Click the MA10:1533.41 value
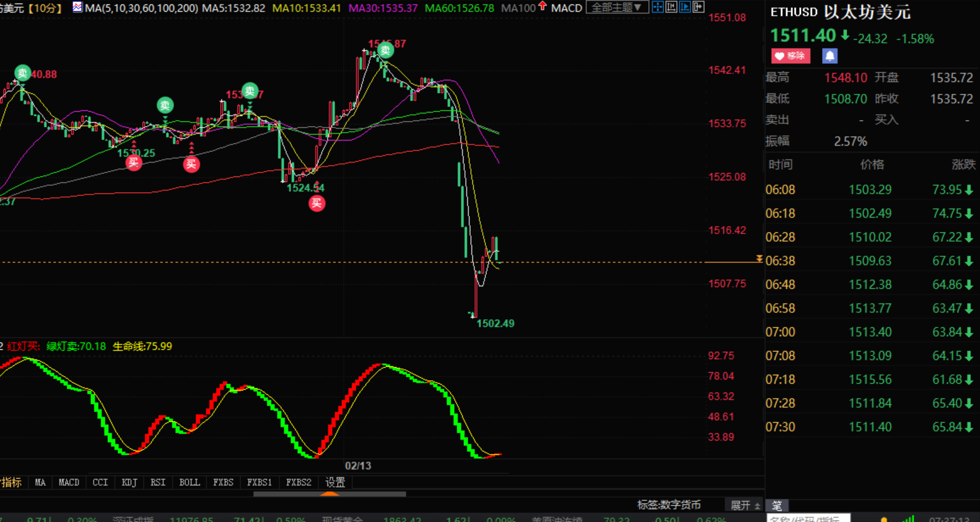 pyautogui.click(x=306, y=8)
